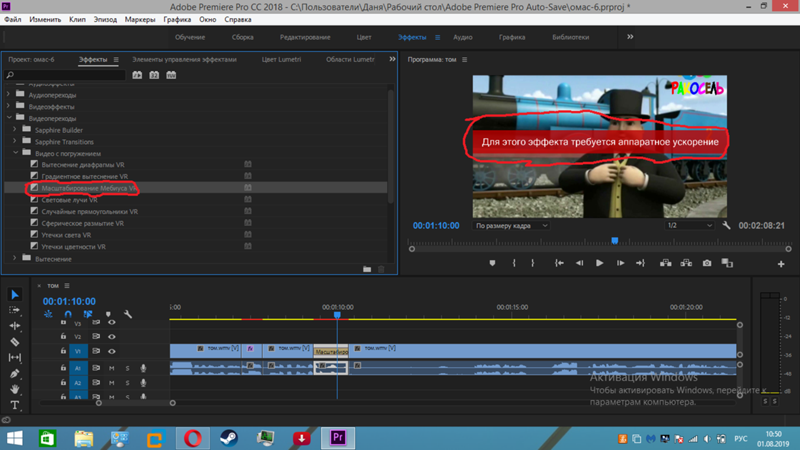Screen dimensions: 800x450
Task: Open Элементы управления эффектами tab
Action: pyautogui.click(x=184, y=59)
